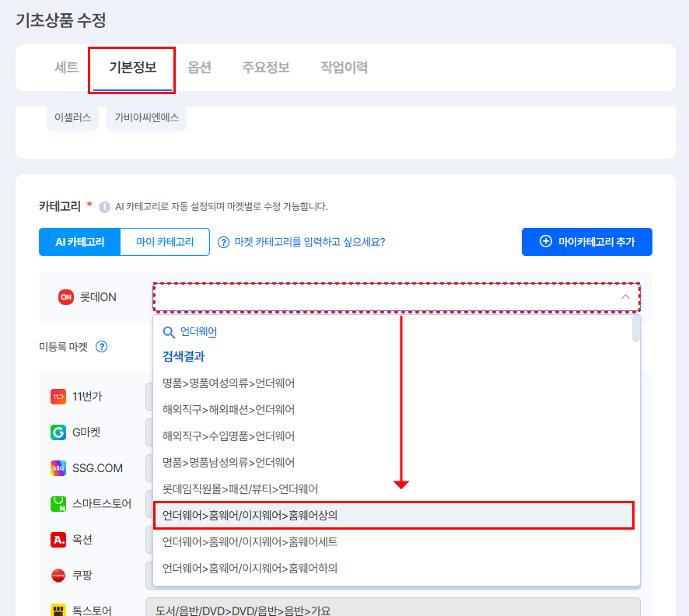Click the 롯데ON market label text
Screen dimensions: 689x616
click(x=98, y=297)
